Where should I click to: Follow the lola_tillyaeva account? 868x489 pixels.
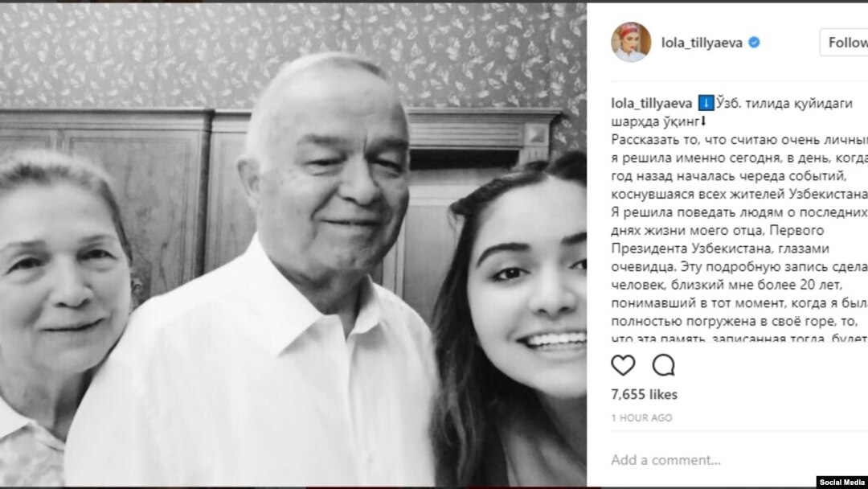[x=844, y=42]
